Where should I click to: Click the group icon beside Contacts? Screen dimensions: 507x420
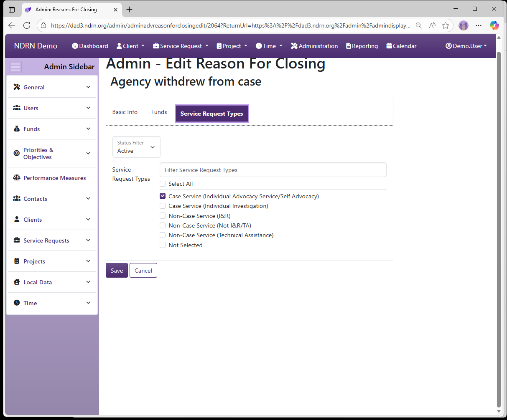coord(17,198)
